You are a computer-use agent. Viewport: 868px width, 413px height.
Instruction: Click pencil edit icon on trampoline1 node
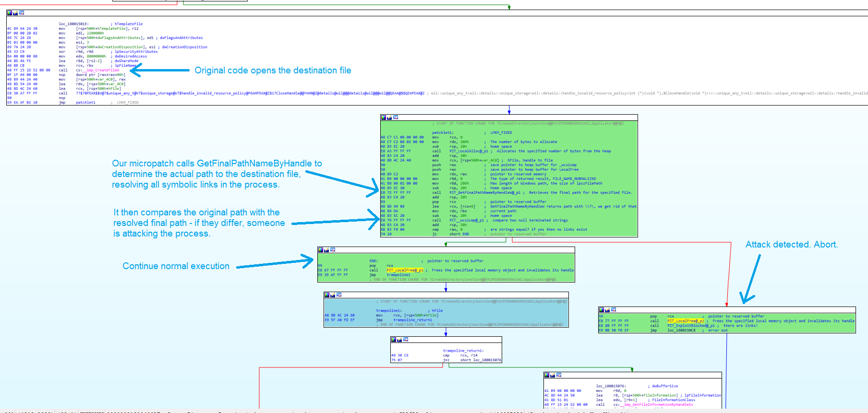pos(333,295)
